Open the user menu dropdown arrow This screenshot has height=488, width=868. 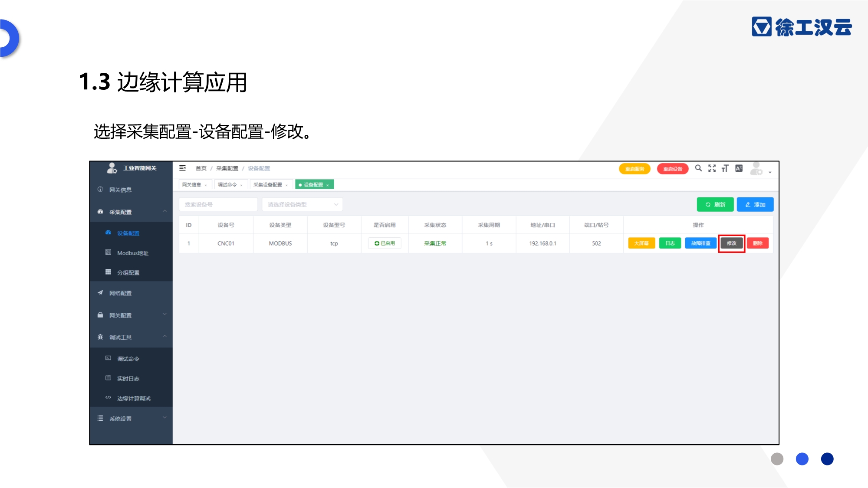[770, 172]
